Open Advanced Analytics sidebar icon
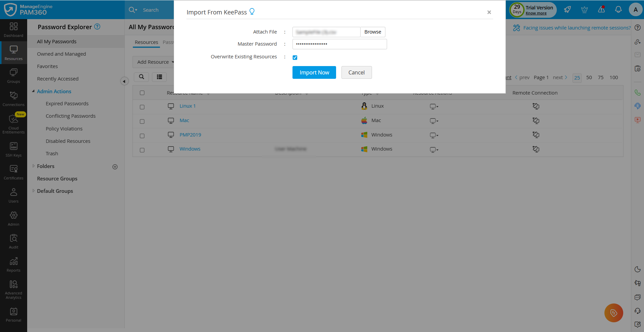The height and width of the screenshot is (332, 644). [x=13, y=290]
